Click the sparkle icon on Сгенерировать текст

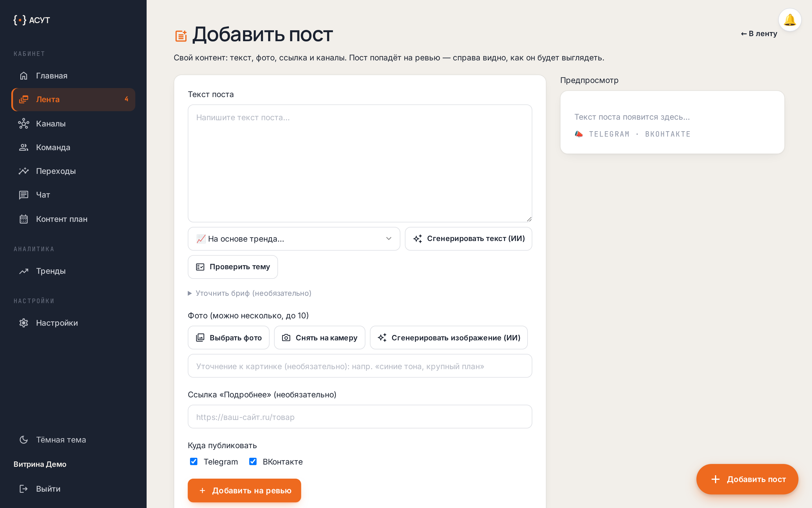[x=418, y=238]
